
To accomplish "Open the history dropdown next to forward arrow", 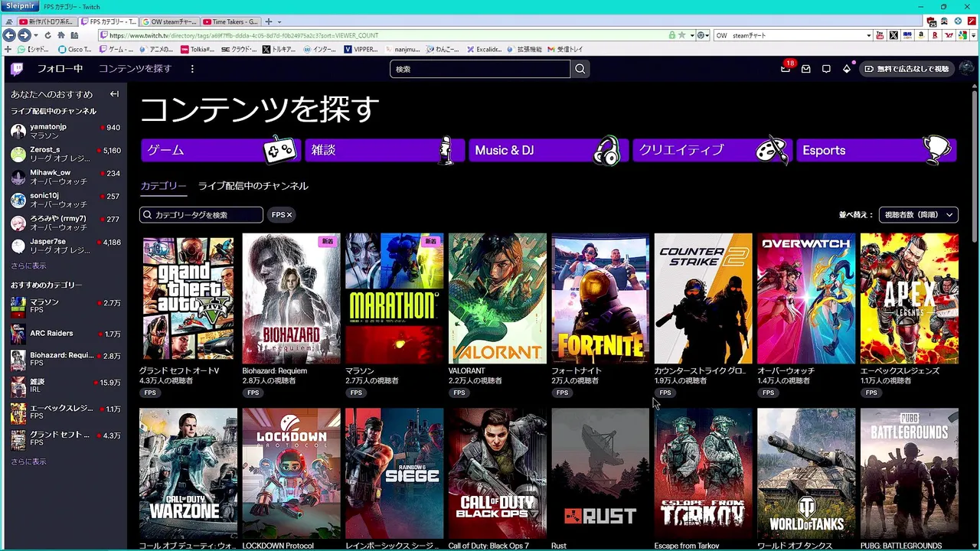I will point(35,35).
